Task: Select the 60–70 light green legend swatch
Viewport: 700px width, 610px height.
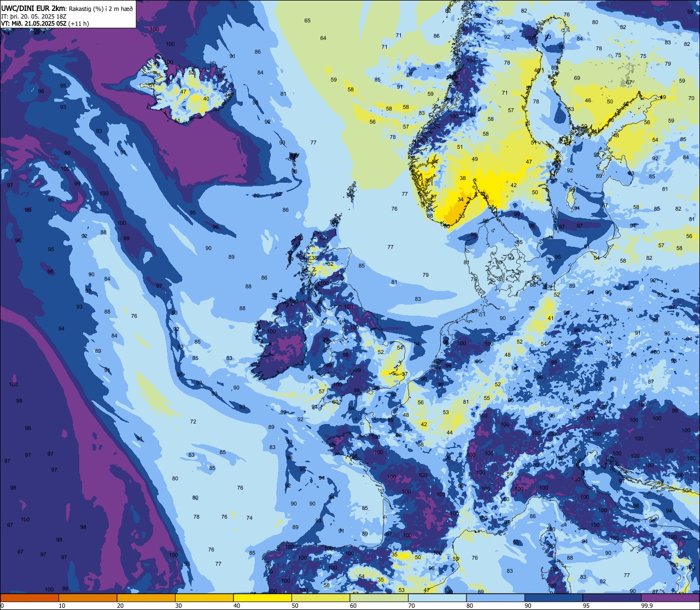Action: pos(379,597)
